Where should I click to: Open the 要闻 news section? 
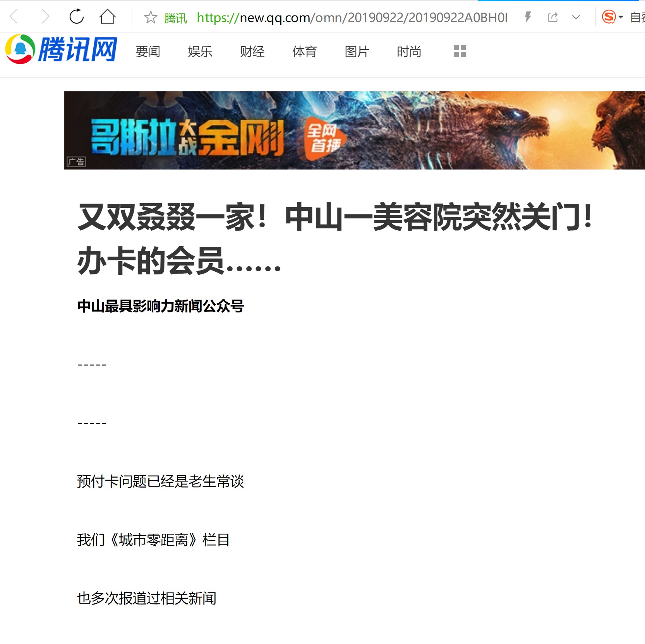(x=148, y=51)
